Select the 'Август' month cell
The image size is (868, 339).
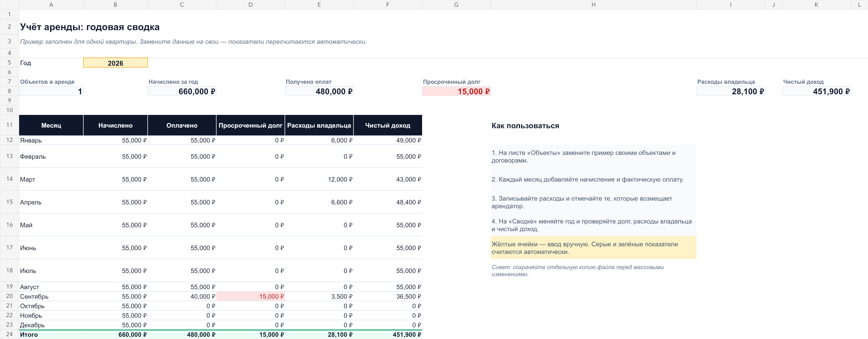pyautogui.click(x=51, y=287)
